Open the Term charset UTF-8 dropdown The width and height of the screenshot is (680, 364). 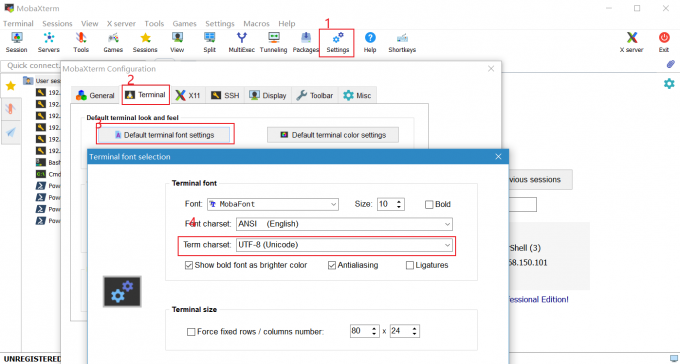click(344, 245)
